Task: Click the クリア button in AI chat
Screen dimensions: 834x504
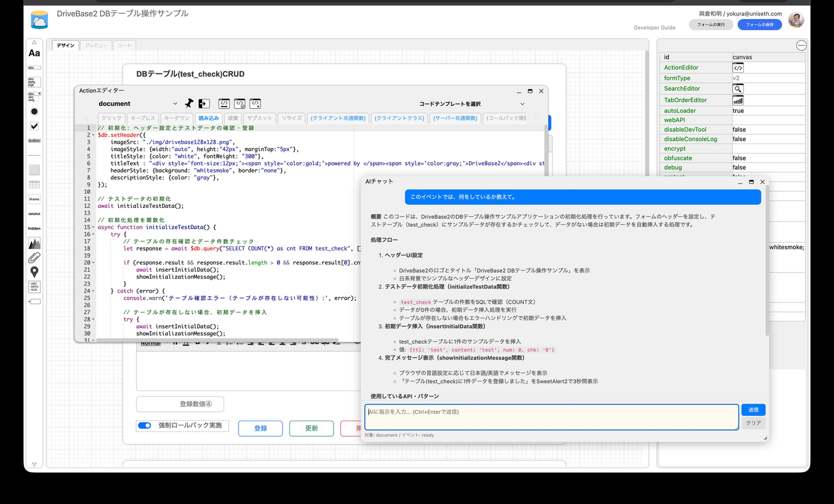Action: 753,423
